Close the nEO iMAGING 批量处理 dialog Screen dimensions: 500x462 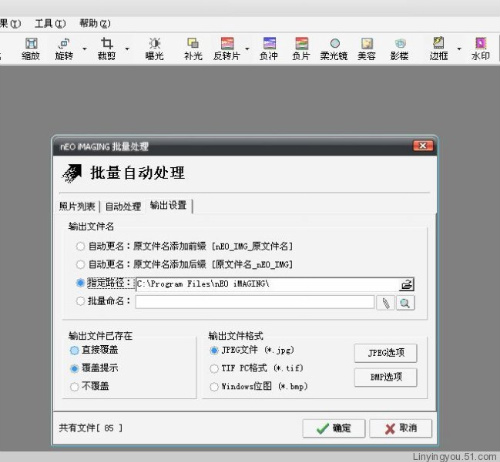pos(423,146)
